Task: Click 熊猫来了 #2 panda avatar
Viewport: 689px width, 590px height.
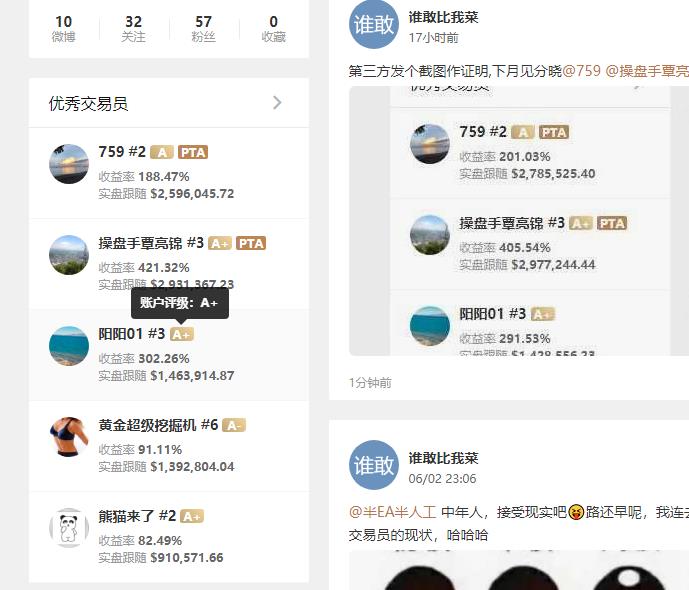Action: (69, 528)
